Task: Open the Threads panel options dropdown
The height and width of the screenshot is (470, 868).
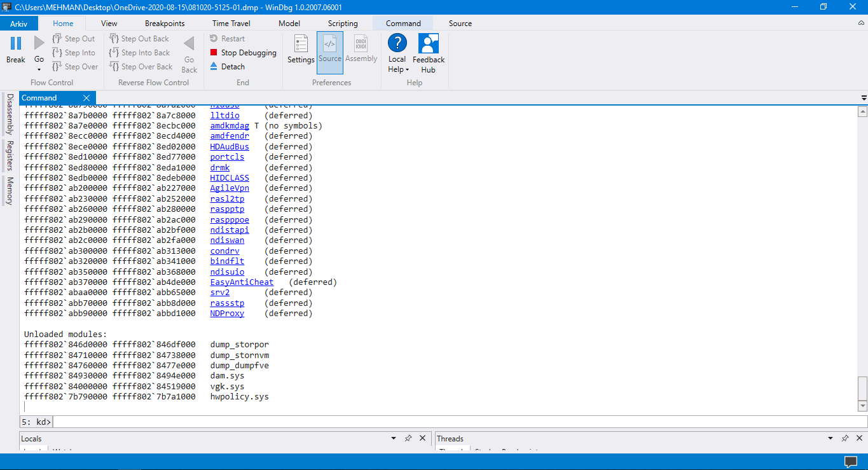Action: [830, 439]
